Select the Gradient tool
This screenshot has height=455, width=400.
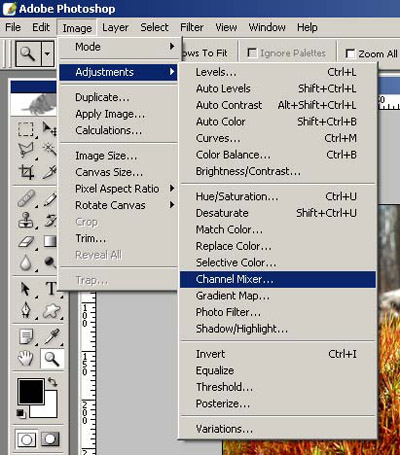49,242
